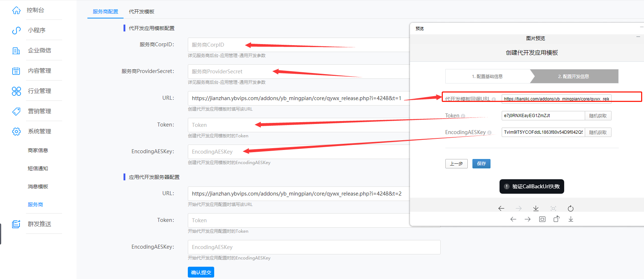Click the 创建代开发应用模板 title in preview

click(x=532, y=53)
